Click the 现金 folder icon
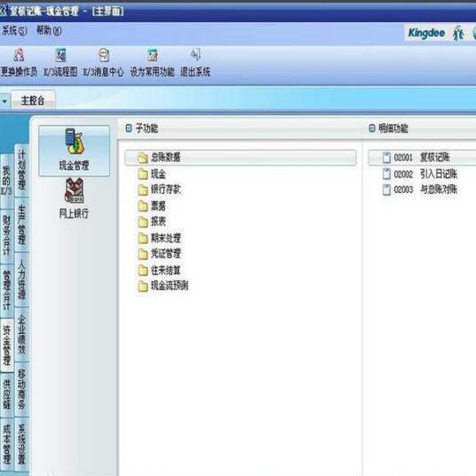Screen dimensions: 476x476 coord(142,174)
